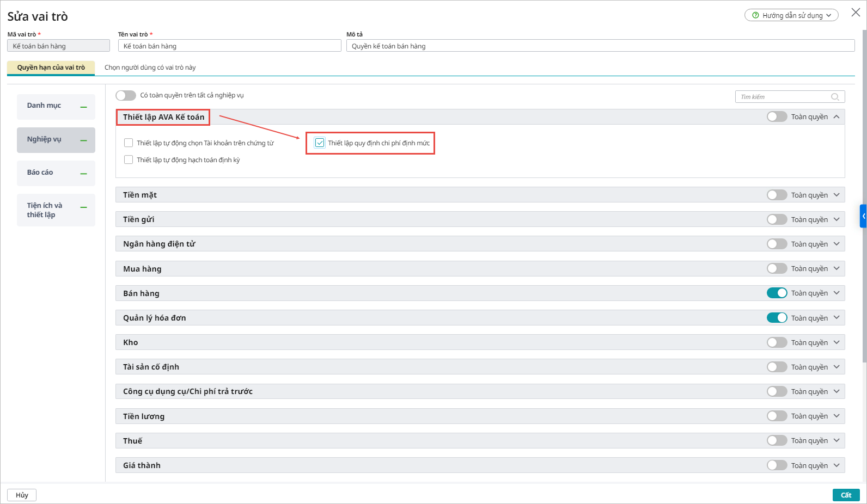Click the Cất save button
The width and height of the screenshot is (867, 504).
pyautogui.click(x=846, y=495)
